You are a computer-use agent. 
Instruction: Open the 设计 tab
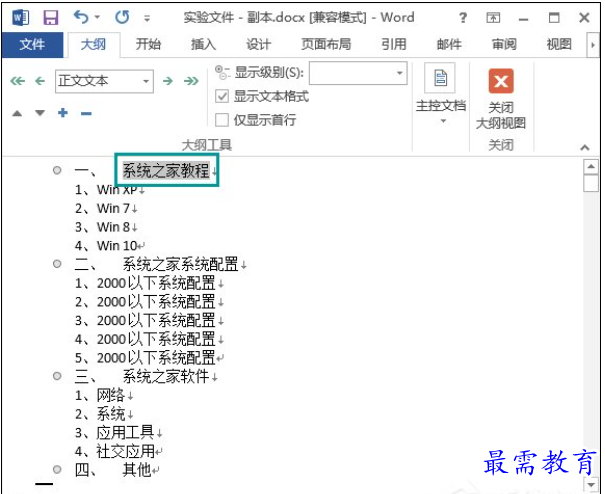pyautogui.click(x=259, y=44)
